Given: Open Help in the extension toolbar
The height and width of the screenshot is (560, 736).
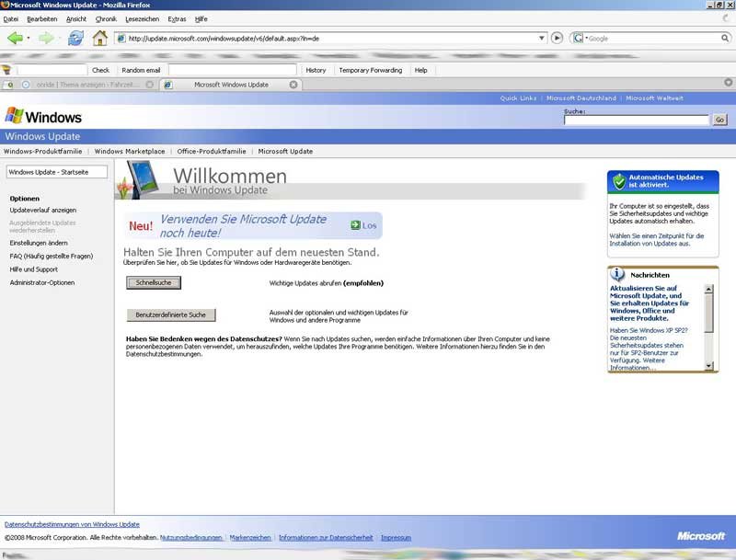Looking at the screenshot, I should pyautogui.click(x=420, y=70).
